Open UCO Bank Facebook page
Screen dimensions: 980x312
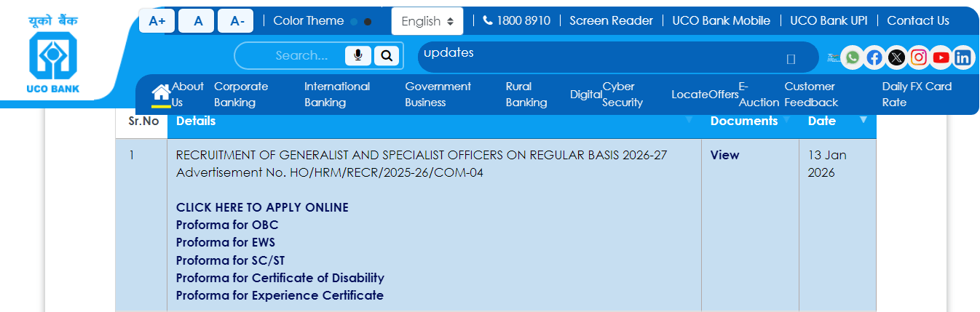click(x=874, y=57)
